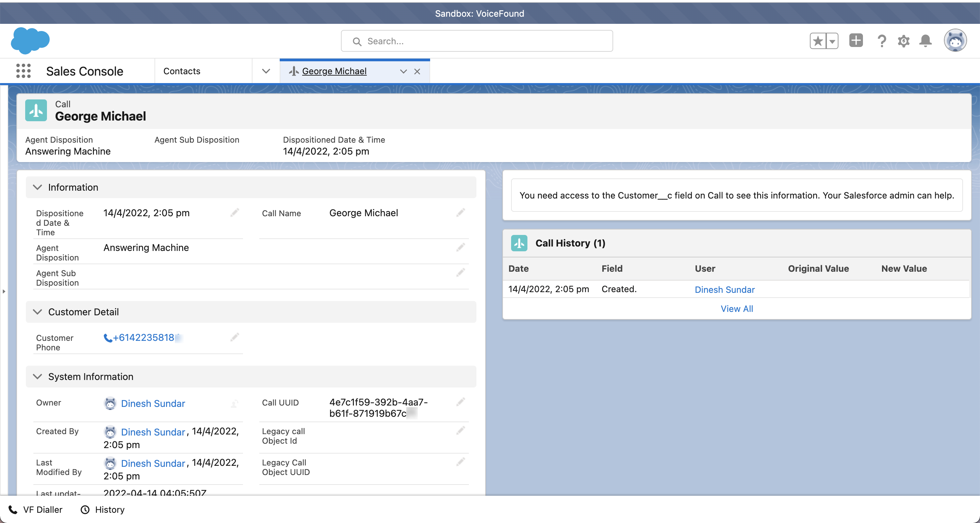Edit the Call UUID field
The width and height of the screenshot is (980, 523).
click(461, 401)
